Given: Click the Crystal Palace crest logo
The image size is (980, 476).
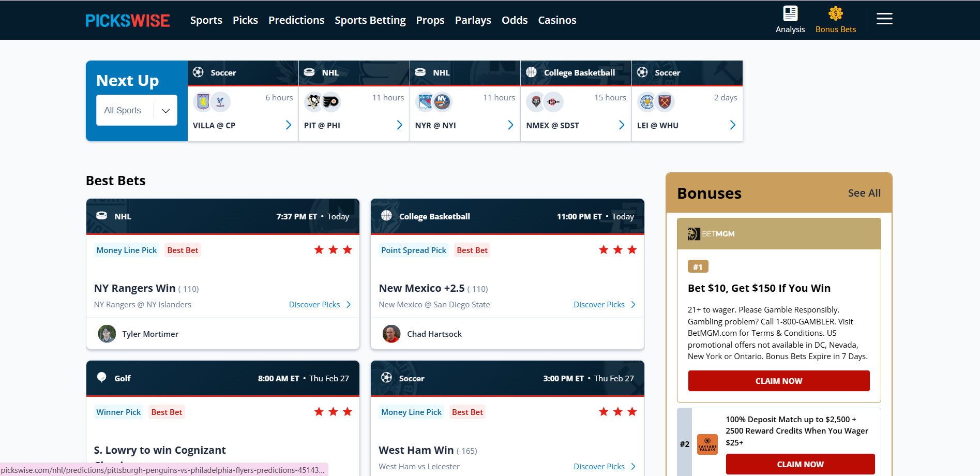Looking at the screenshot, I should (220, 102).
